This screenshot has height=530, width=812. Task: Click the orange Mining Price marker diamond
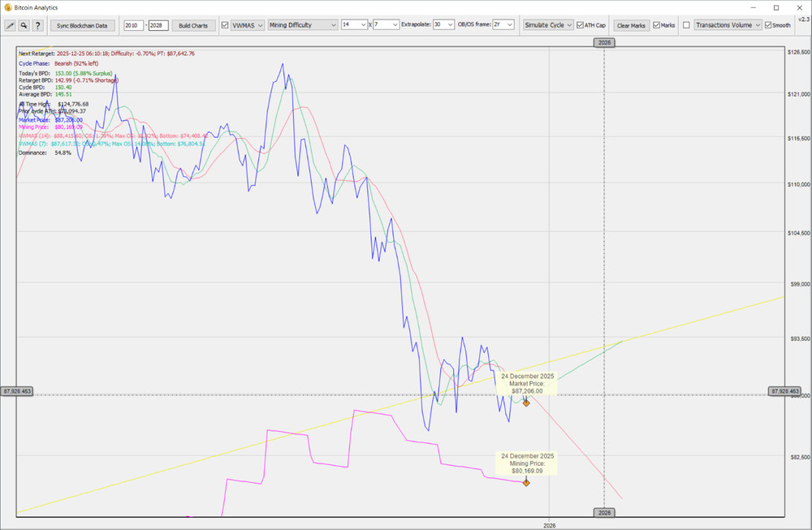(526, 483)
